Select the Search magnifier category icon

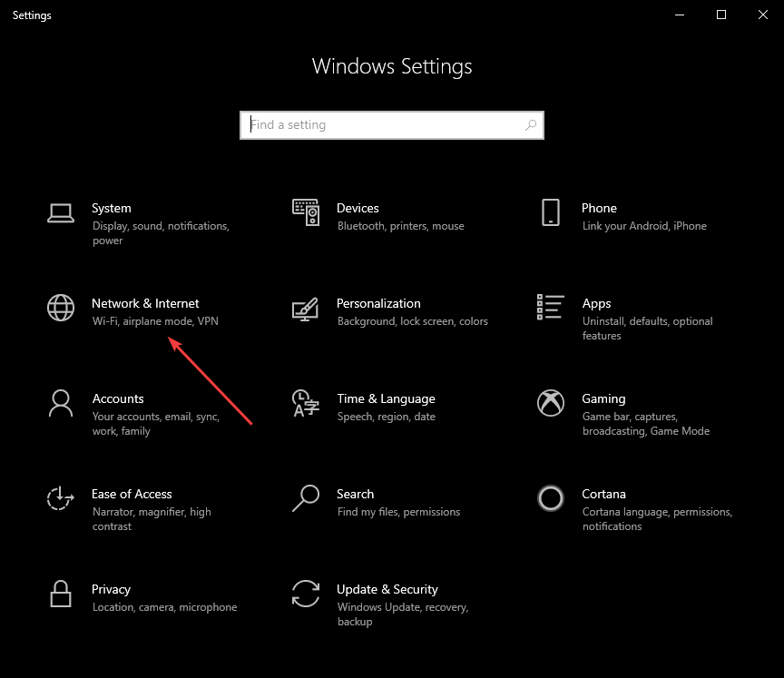306,498
